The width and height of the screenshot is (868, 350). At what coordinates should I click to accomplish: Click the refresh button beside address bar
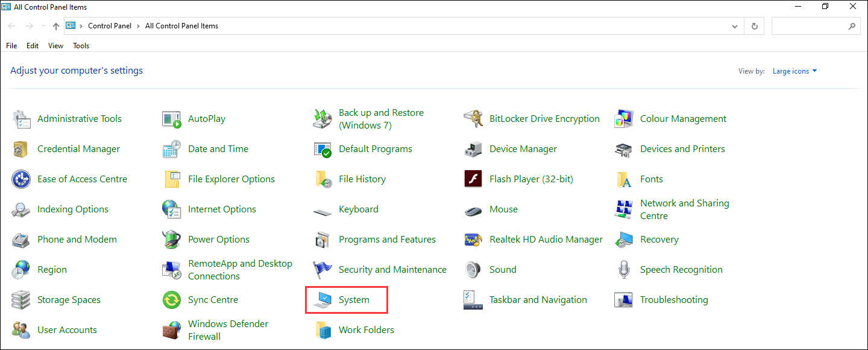(x=754, y=27)
